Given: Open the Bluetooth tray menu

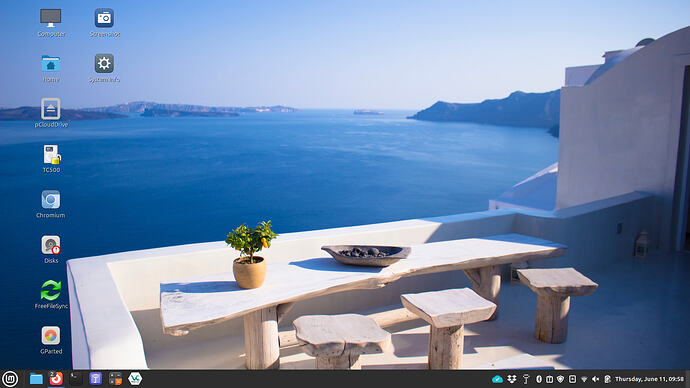Looking at the screenshot, I should 539,379.
